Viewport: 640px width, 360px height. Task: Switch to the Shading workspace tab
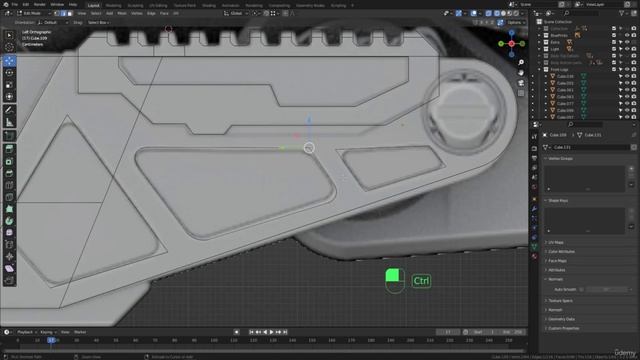209,6
